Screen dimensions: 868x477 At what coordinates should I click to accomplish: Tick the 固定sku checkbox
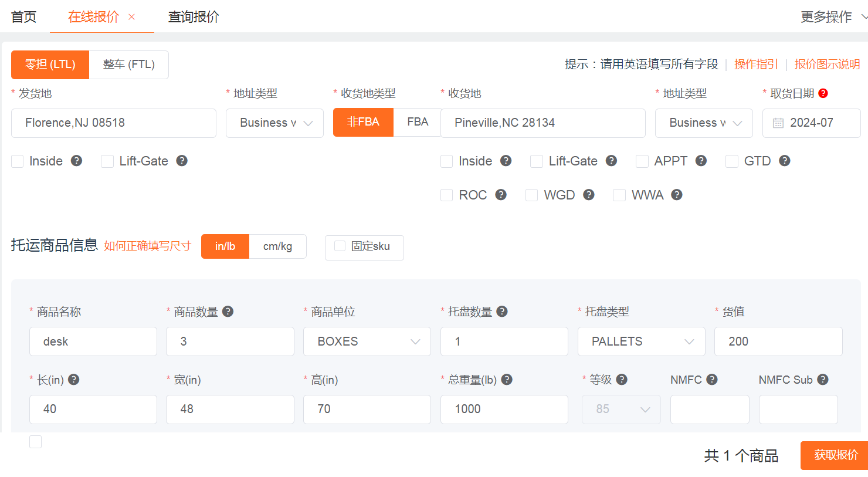(x=340, y=246)
